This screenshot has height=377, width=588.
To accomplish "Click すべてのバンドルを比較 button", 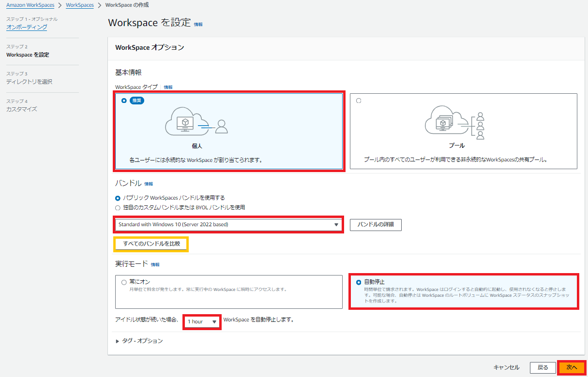I will tap(151, 244).
